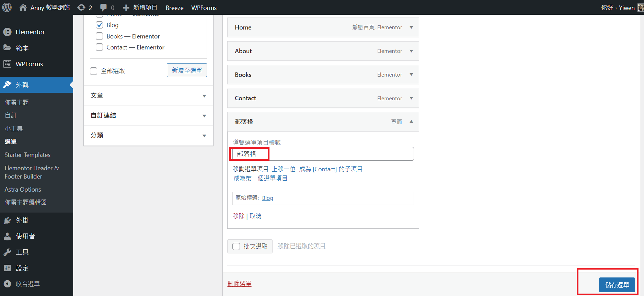Screen dimensions: 644x296
Task: Check the 全部選取 checkbox
Action: 94,71
